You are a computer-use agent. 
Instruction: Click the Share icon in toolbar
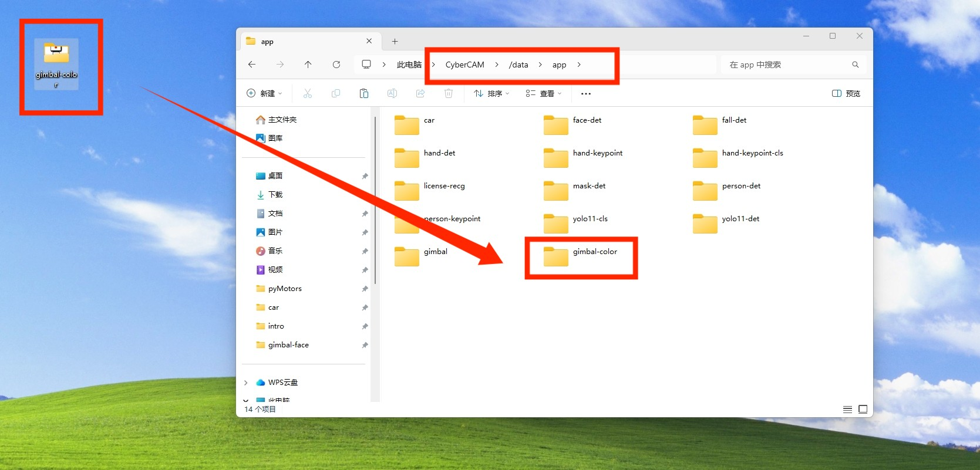420,93
